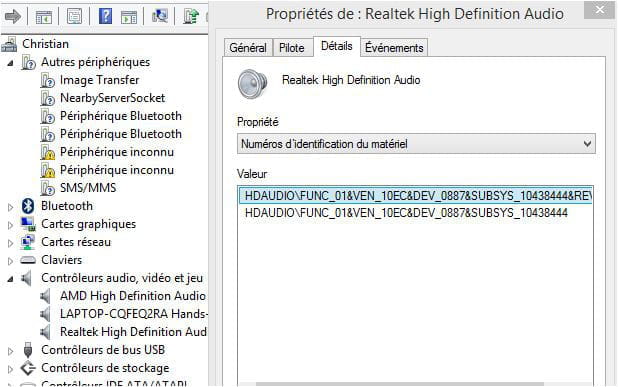This screenshot has height=387, width=618.
Task: Select the hardware ID row ending in &REV
Action: point(416,195)
